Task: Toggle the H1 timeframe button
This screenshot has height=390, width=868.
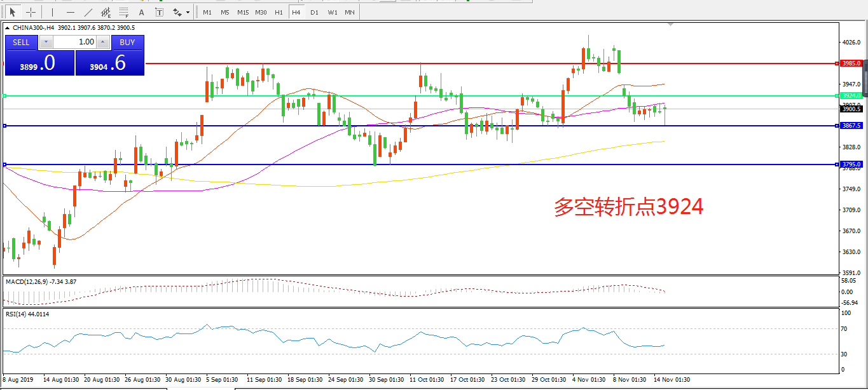Action: (279, 12)
